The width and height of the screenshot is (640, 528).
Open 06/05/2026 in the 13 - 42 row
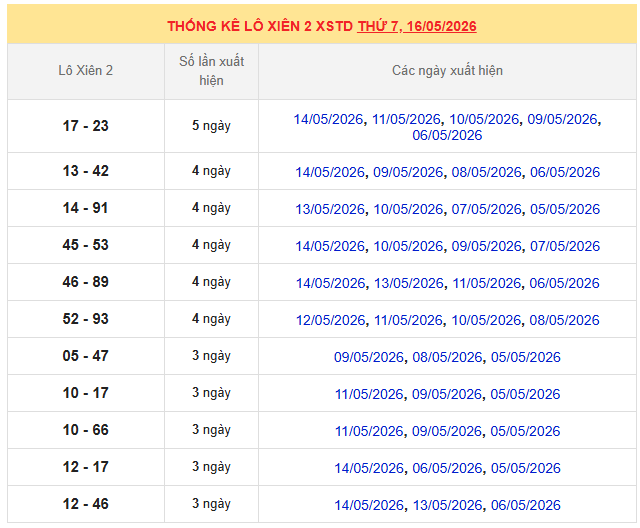coord(565,172)
